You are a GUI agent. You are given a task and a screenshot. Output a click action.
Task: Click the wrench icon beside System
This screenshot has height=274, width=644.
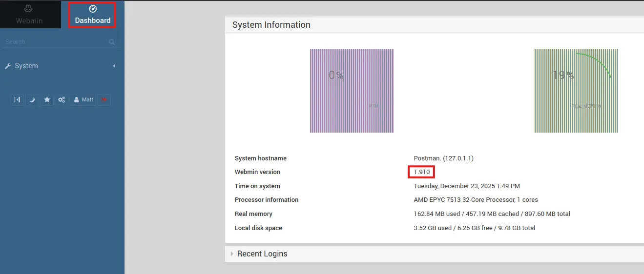8,66
